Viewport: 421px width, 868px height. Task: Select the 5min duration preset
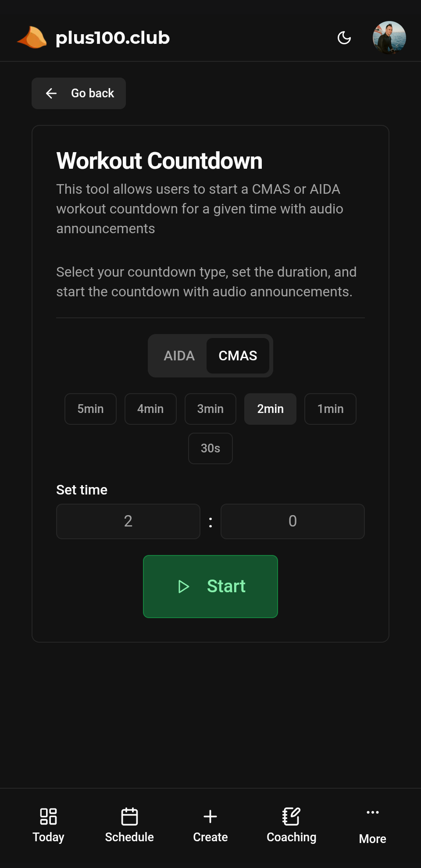(90, 409)
